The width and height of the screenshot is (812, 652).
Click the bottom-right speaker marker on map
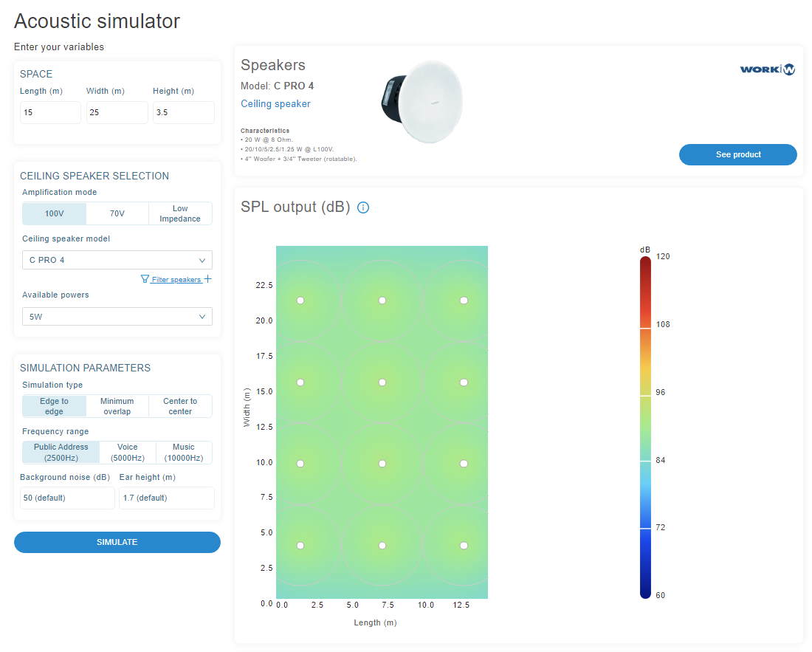(464, 546)
